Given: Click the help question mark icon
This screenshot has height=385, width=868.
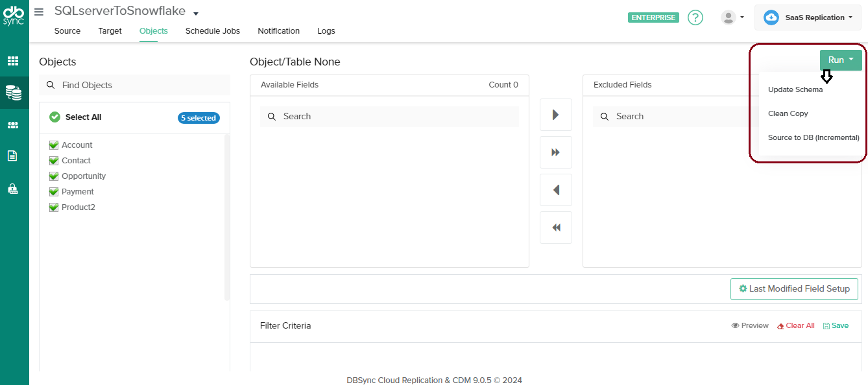Looking at the screenshot, I should tap(695, 17).
